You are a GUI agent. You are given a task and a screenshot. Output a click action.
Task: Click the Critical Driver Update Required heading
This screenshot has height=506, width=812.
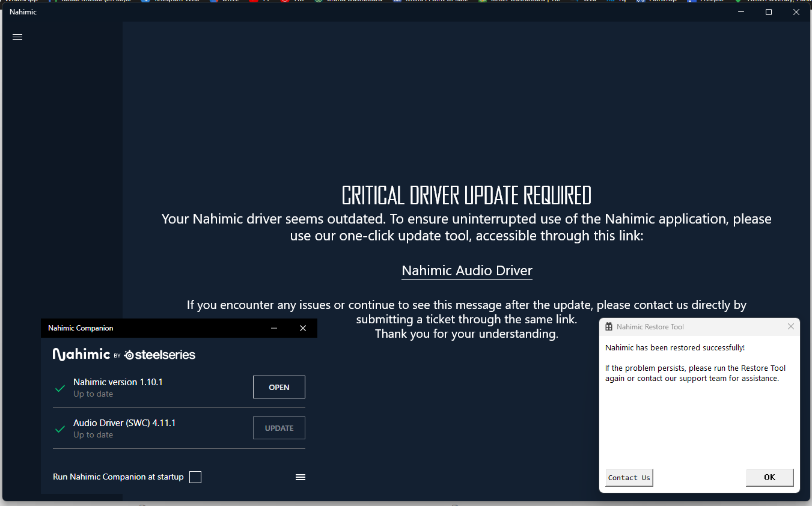[466, 196]
